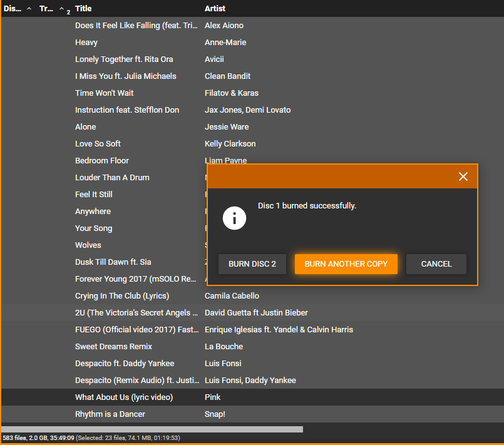Click the artist 'Kelly Clarkson'

(x=230, y=144)
